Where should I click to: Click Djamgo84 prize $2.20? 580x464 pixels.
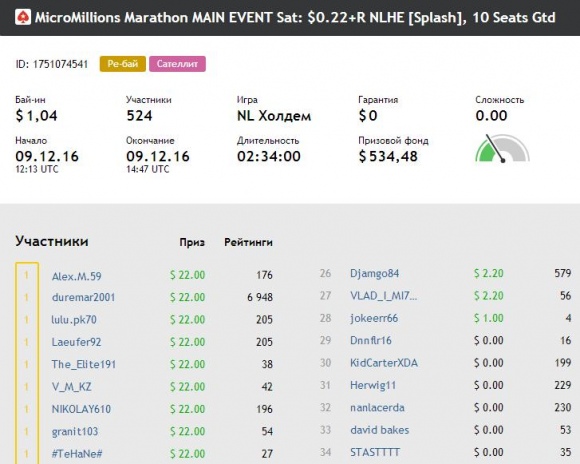point(489,273)
